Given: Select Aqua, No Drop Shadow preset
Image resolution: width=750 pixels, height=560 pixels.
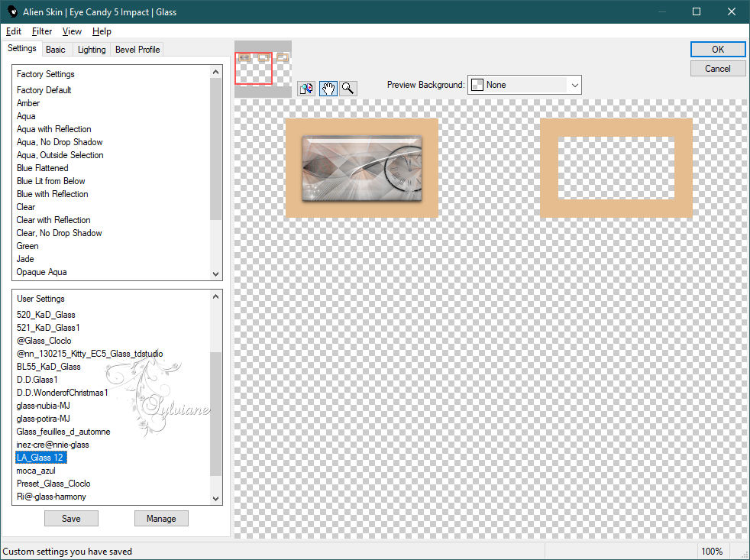Looking at the screenshot, I should coord(60,141).
